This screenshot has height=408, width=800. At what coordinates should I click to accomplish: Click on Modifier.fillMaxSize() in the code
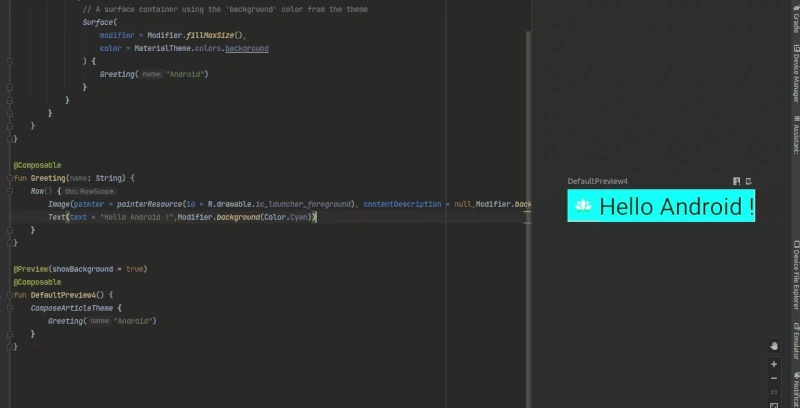(x=196, y=35)
